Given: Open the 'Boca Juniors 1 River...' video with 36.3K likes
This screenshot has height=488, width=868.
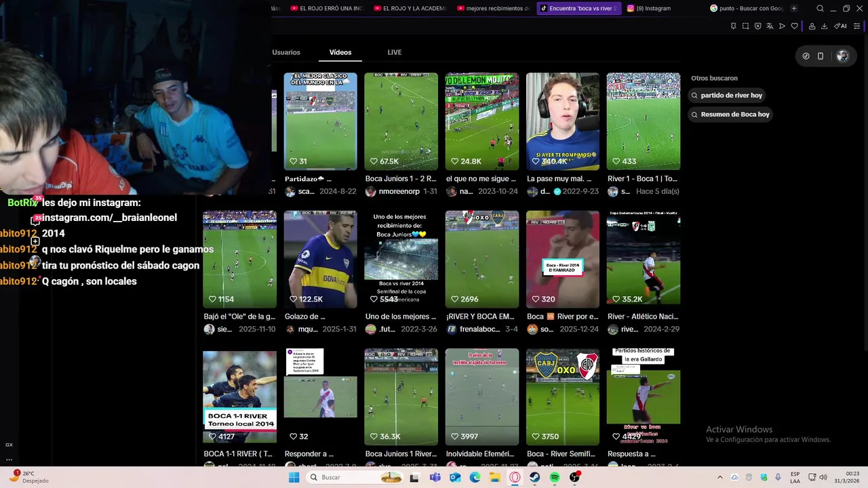Looking at the screenshot, I should coord(401,396).
